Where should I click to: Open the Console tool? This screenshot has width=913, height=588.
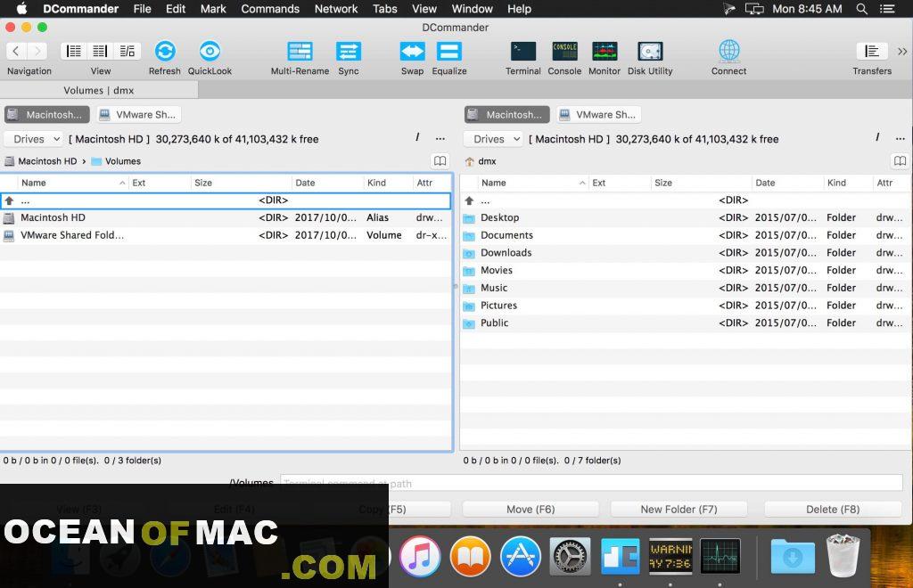click(564, 51)
